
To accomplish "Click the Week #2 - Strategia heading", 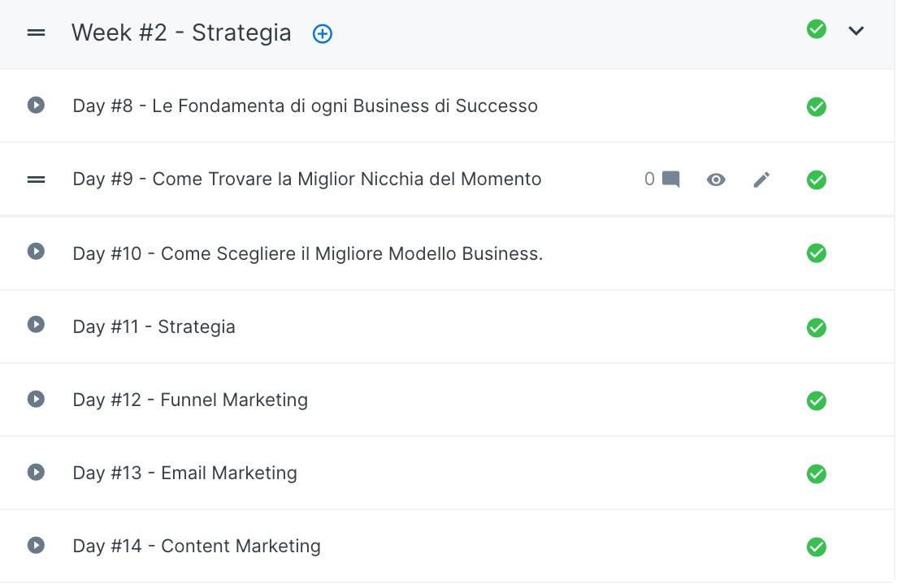I will (x=181, y=32).
